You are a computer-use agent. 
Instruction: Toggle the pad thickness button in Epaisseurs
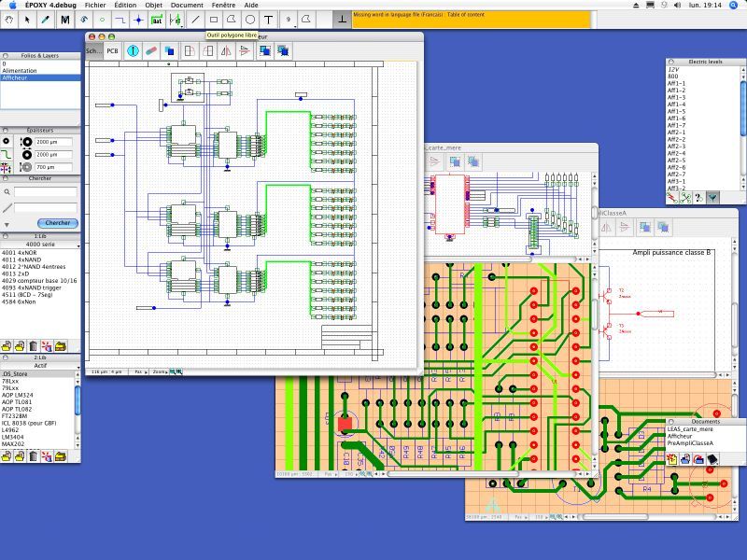[6, 142]
